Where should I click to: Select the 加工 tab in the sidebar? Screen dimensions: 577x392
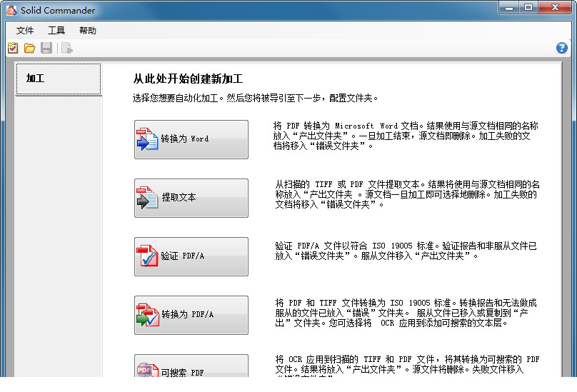pos(59,79)
